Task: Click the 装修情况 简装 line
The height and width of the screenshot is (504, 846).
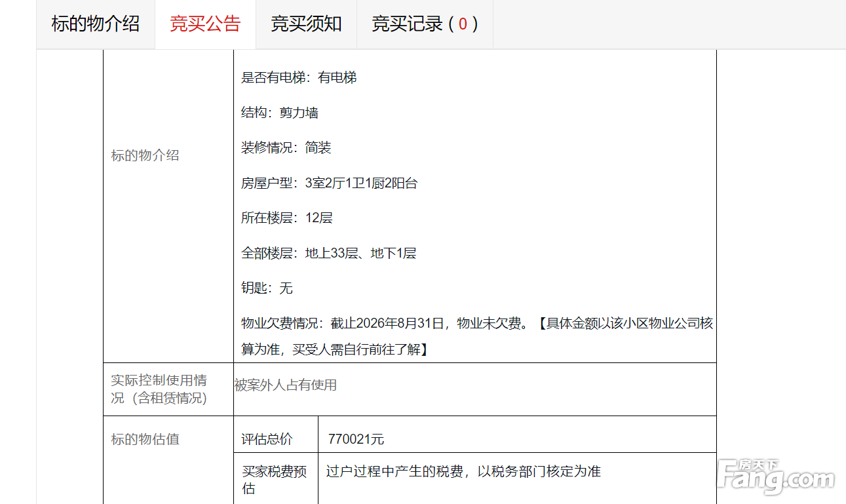Action: click(286, 148)
